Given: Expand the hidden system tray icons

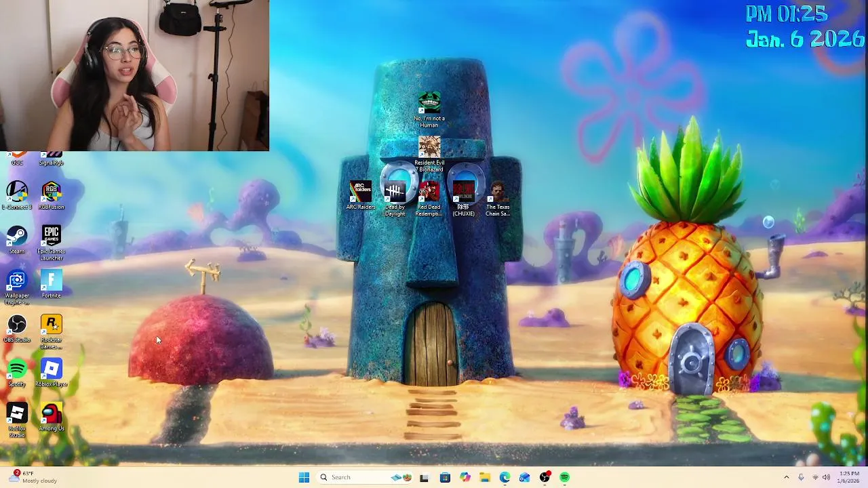Looking at the screenshot, I should click(x=787, y=477).
